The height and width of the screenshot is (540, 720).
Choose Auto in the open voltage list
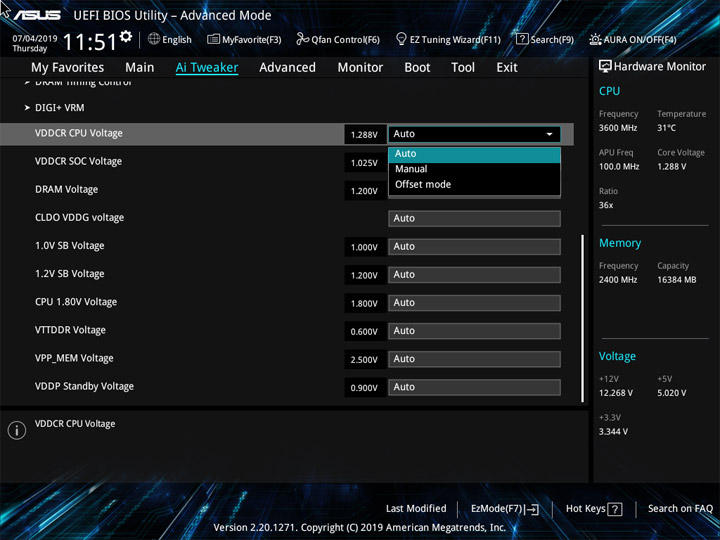[474, 154]
